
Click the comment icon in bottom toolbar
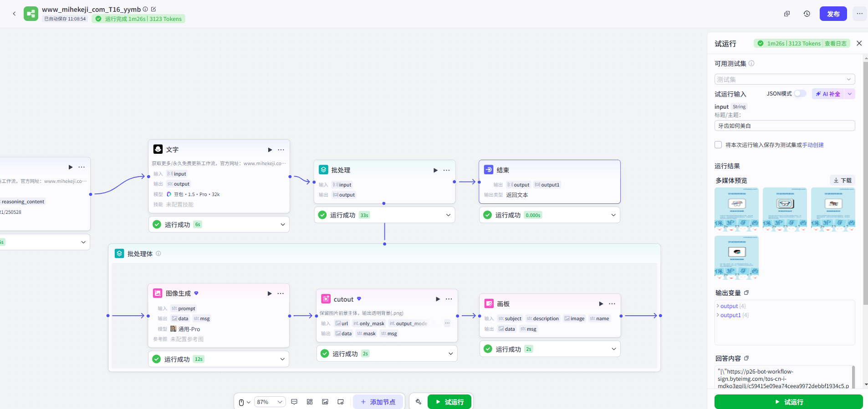(x=294, y=402)
